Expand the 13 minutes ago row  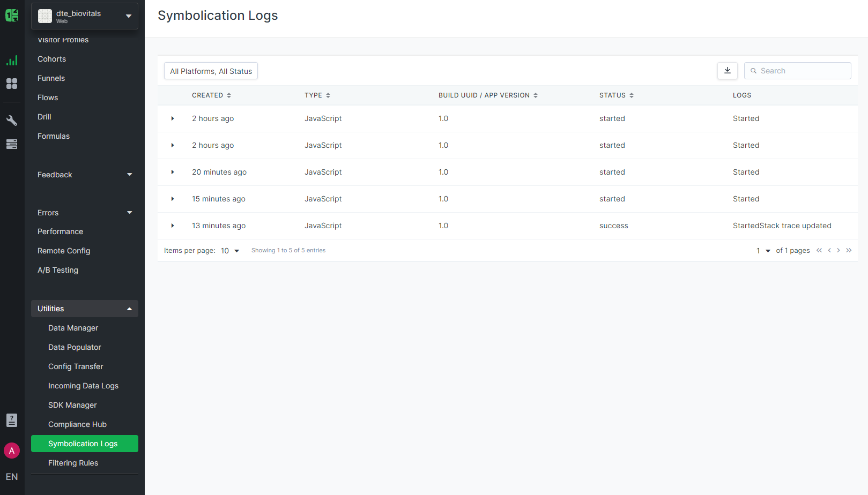pyautogui.click(x=173, y=226)
